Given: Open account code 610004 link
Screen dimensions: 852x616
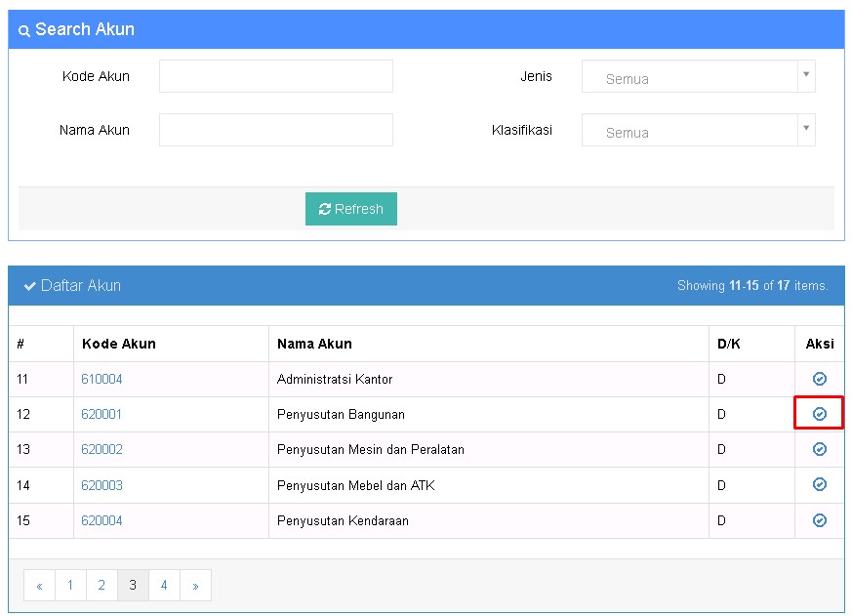Looking at the screenshot, I should [101, 379].
